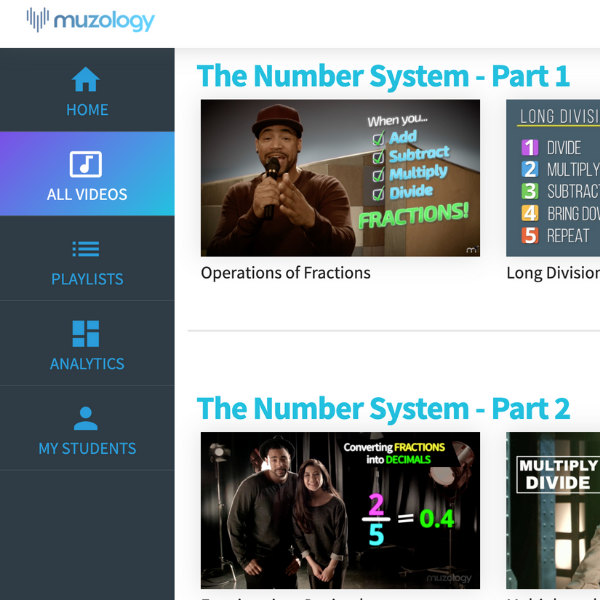Image resolution: width=600 pixels, height=600 pixels.
Task: Open the MY STUDENTS menu label
Action: (87, 448)
